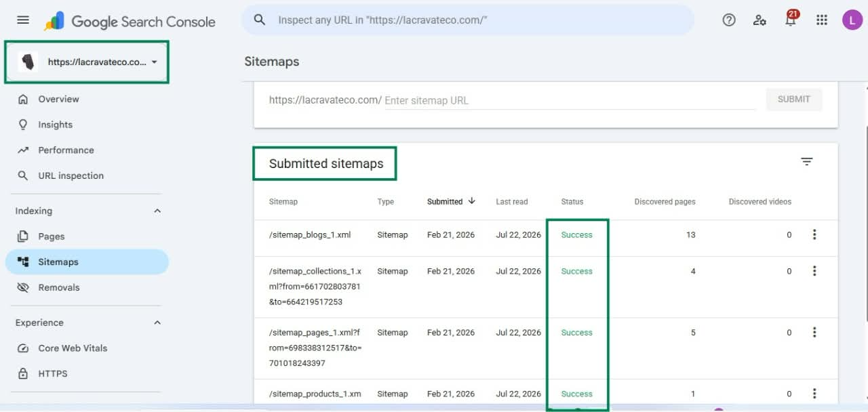Viewport: 868px width, 412px height.
Task: Open the sitemap_pages_1.xml row
Action: coord(546,348)
